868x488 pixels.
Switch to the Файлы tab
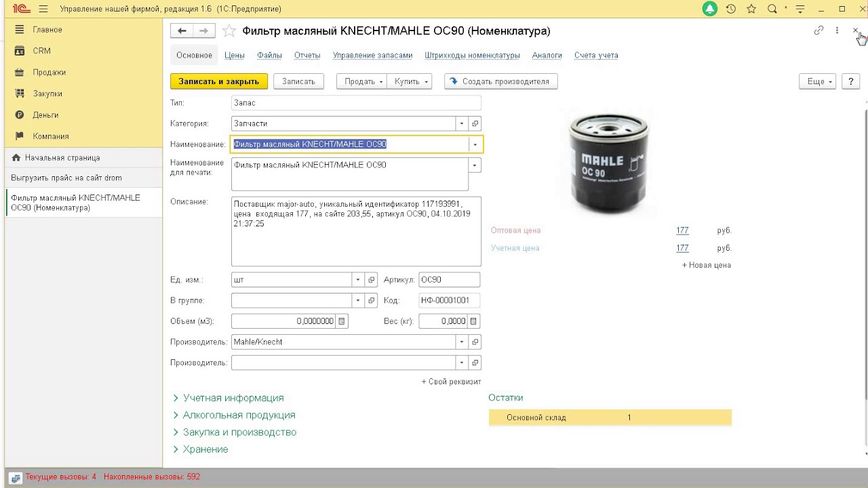pos(269,56)
